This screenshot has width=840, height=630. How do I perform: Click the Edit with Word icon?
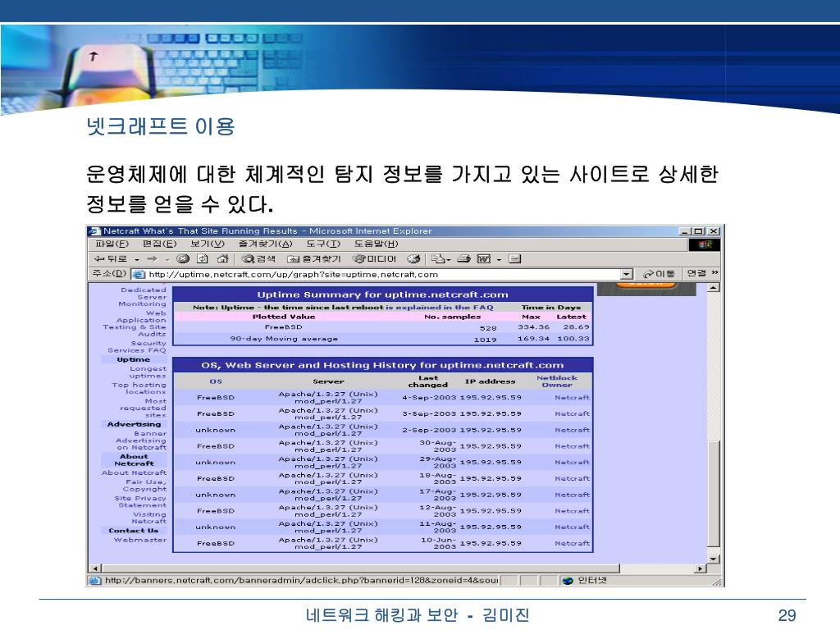(x=484, y=258)
